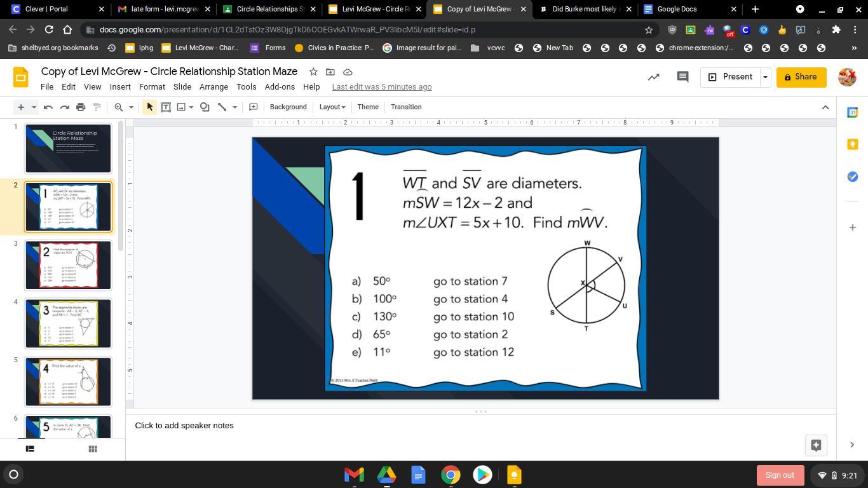This screenshot has width=868, height=488.
Task: Click the Undo arrow in toolbar
Action: (48, 107)
